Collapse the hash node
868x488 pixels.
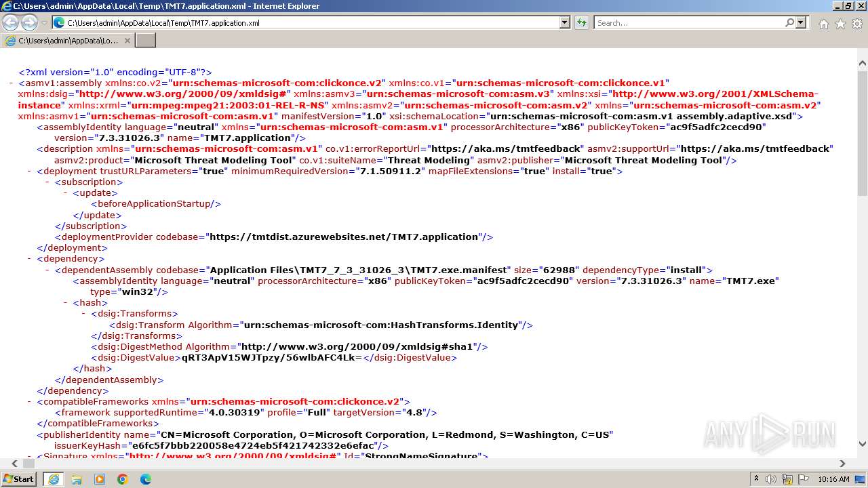pyautogui.click(x=66, y=302)
